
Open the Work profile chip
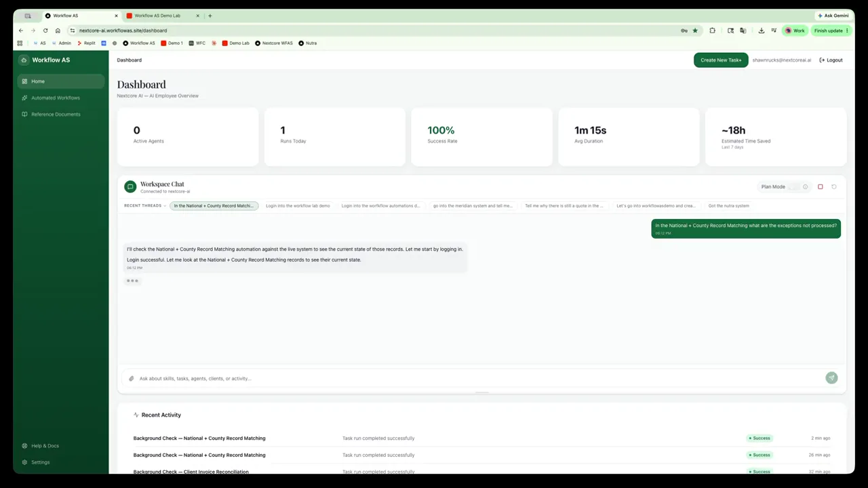[795, 30]
